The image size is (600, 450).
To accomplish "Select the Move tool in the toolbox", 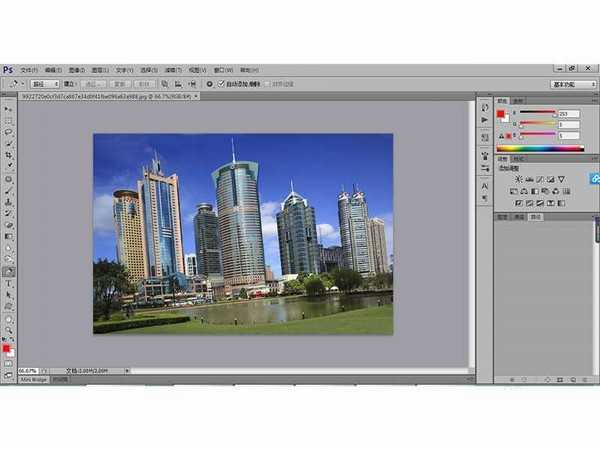I will click(x=9, y=107).
